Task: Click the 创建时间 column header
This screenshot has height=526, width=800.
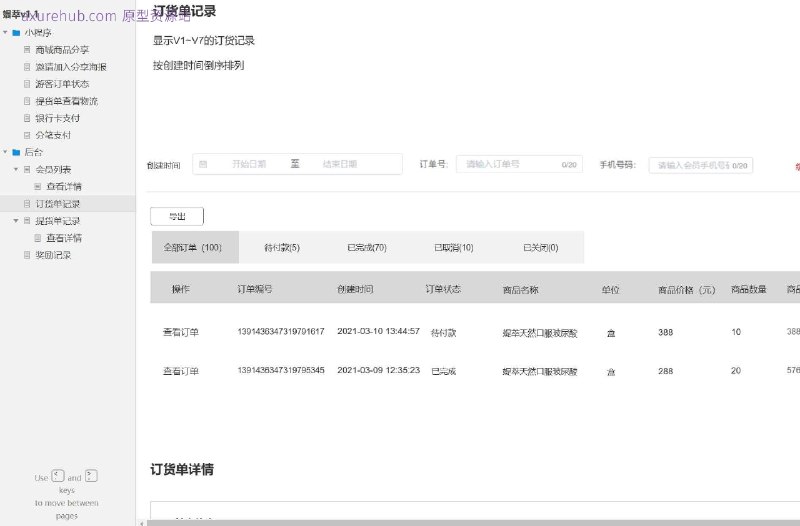Action: tap(355, 289)
